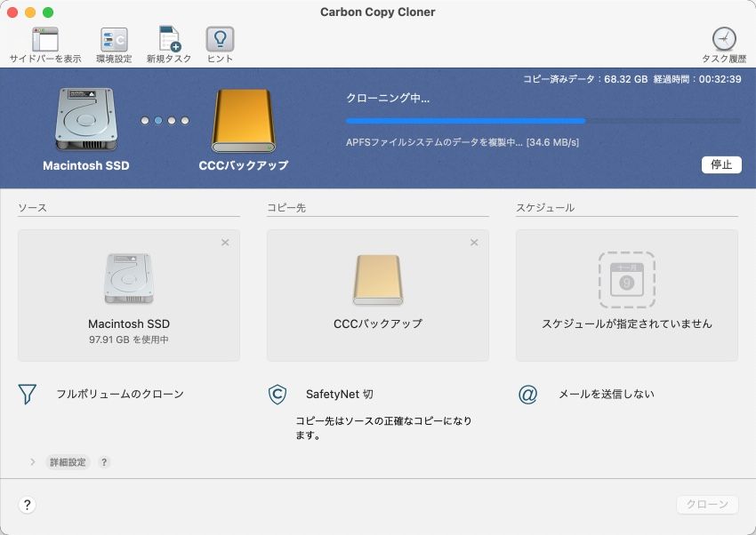Viewport: 756px width, 535px height.
Task: Click the sidebar display toolbar icon
Action: [45, 39]
